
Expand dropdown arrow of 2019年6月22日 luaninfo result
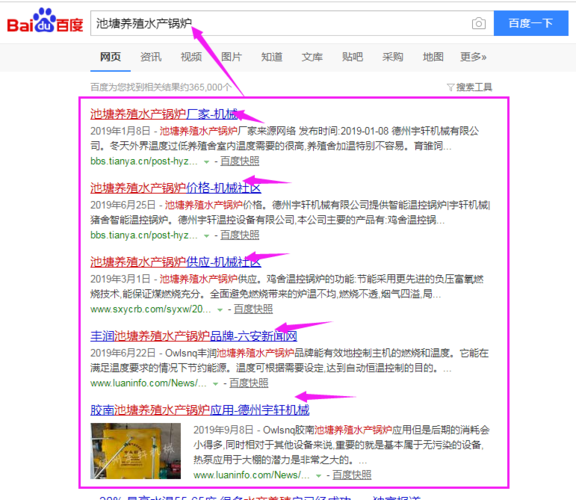216,384
